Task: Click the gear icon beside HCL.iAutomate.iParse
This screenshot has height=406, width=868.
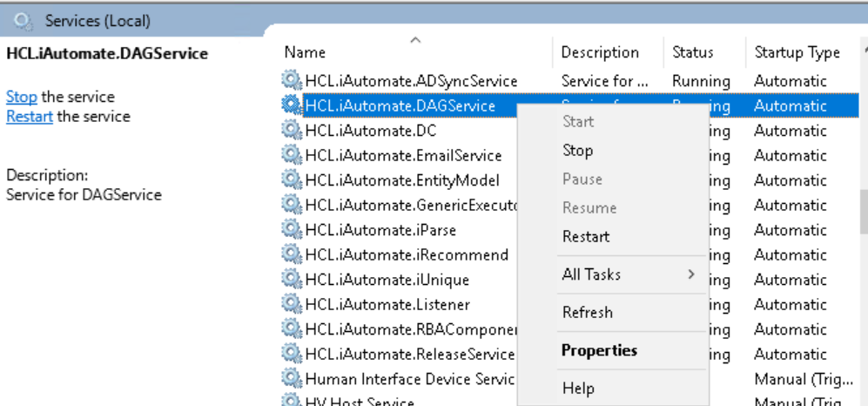Action: click(291, 229)
